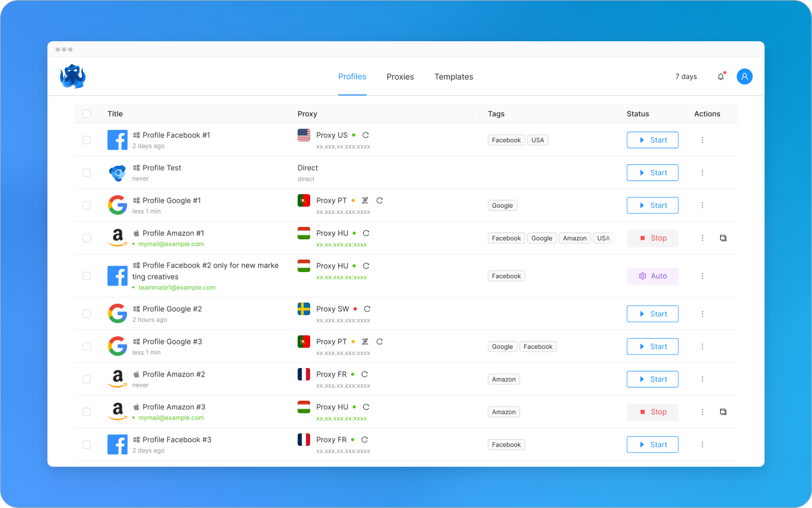Click the "7 days" subscription label
This screenshot has width=812, height=508.
point(686,77)
